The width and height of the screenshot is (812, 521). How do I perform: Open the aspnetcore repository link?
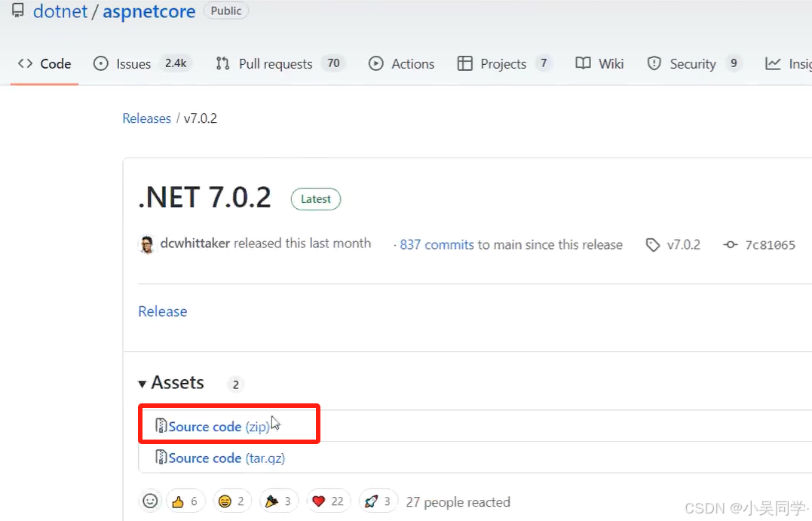tap(149, 11)
